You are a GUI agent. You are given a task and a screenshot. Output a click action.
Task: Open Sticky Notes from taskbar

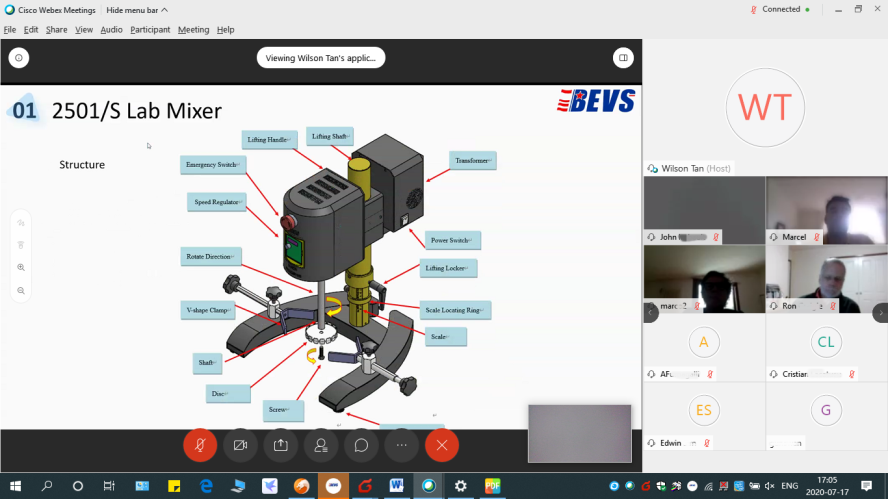174,486
